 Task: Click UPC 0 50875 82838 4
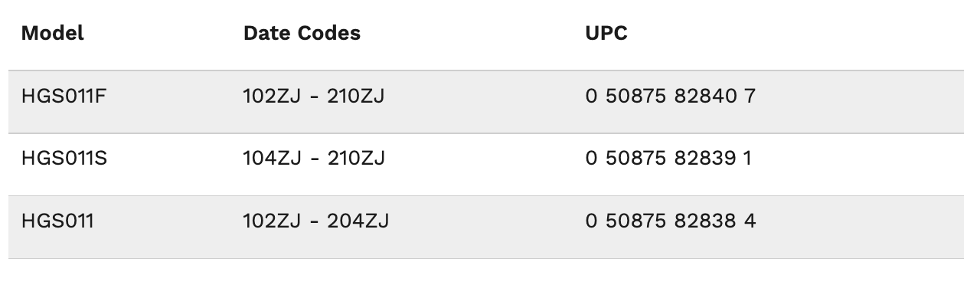tap(671, 221)
